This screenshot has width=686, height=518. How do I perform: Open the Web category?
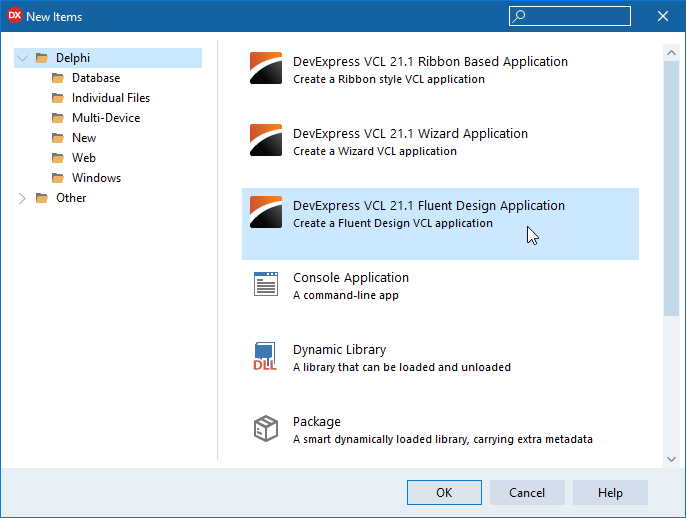[84, 158]
